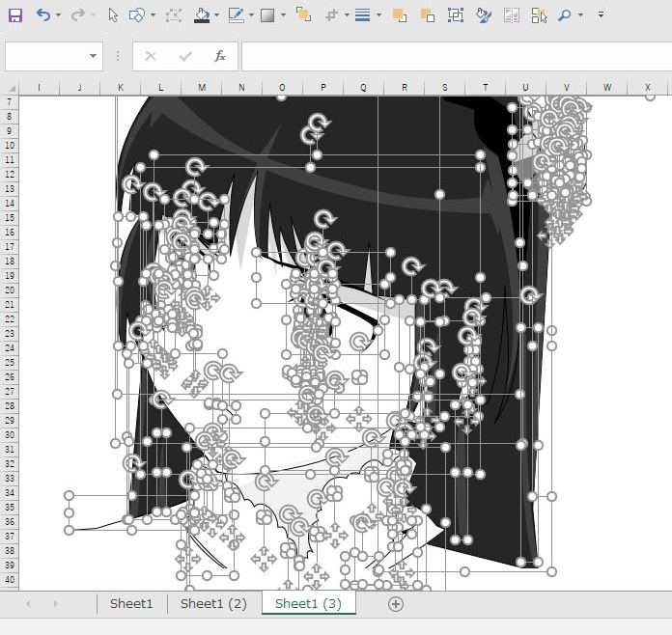The width and height of the screenshot is (672, 635).
Task: Select column W header
Action: pyautogui.click(x=607, y=88)
